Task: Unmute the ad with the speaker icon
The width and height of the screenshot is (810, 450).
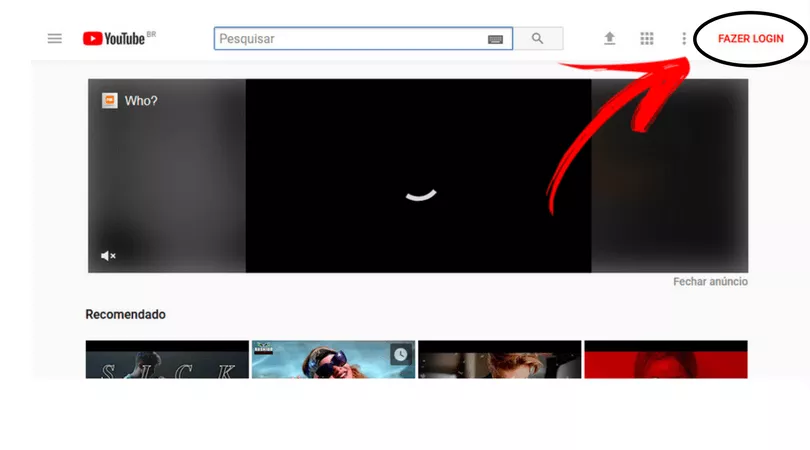Action: point(108,256)
